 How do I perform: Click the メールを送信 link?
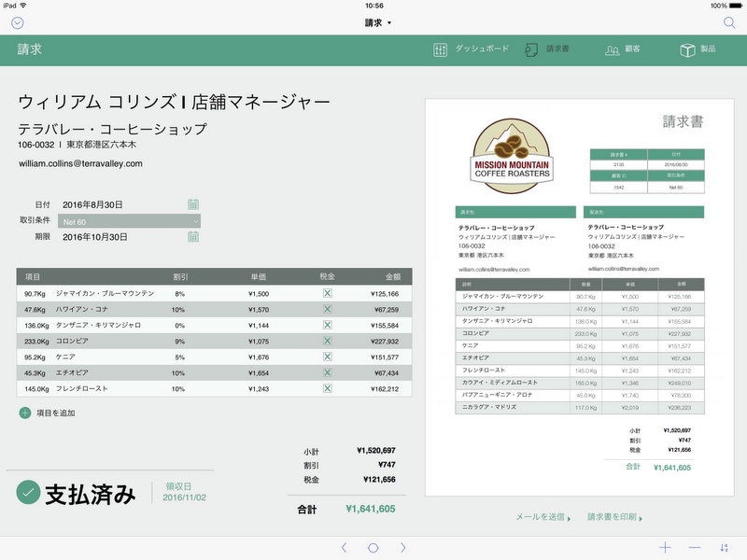(544, 516)
